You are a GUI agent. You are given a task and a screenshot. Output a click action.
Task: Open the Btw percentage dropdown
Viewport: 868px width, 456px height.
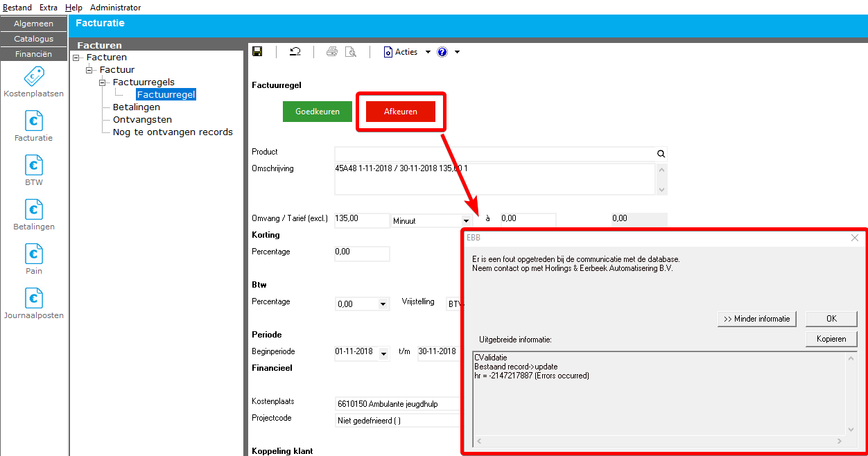(383, 304)
